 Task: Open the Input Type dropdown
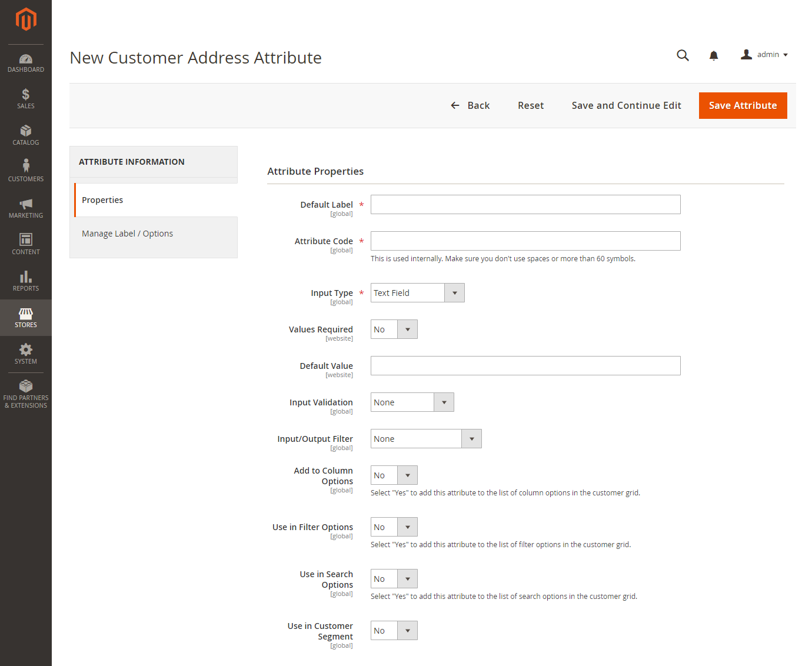pyautogui.click(x=418, y=292)
